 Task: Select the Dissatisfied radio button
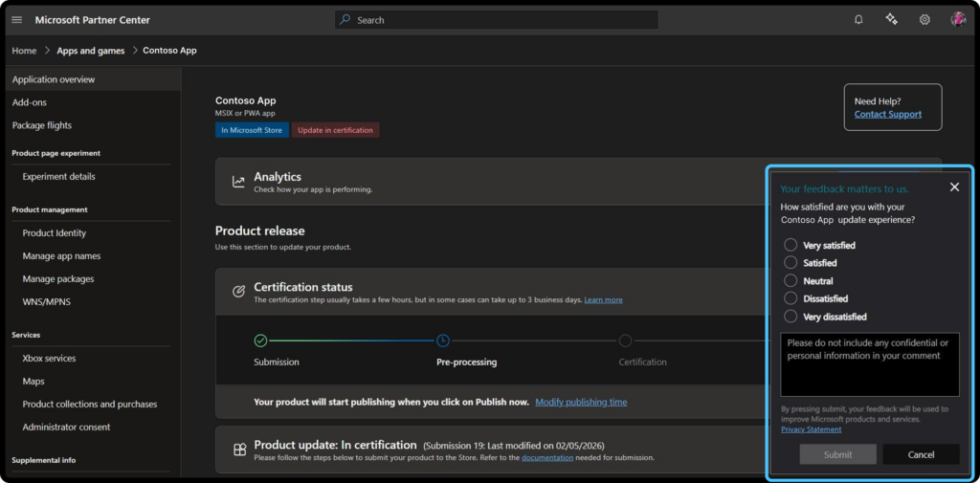tap(791, 298)
